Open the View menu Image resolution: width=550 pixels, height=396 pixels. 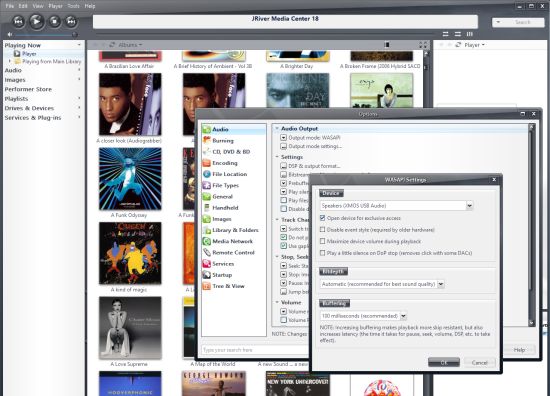coord(38,6)
